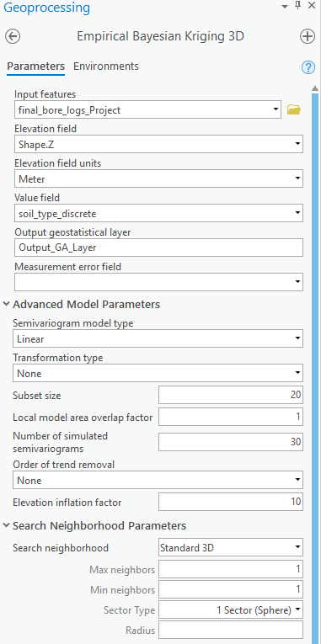This screenshot has height=644, width=321.
Task: Click the Max neighbors field
Action: click(231, 569)
